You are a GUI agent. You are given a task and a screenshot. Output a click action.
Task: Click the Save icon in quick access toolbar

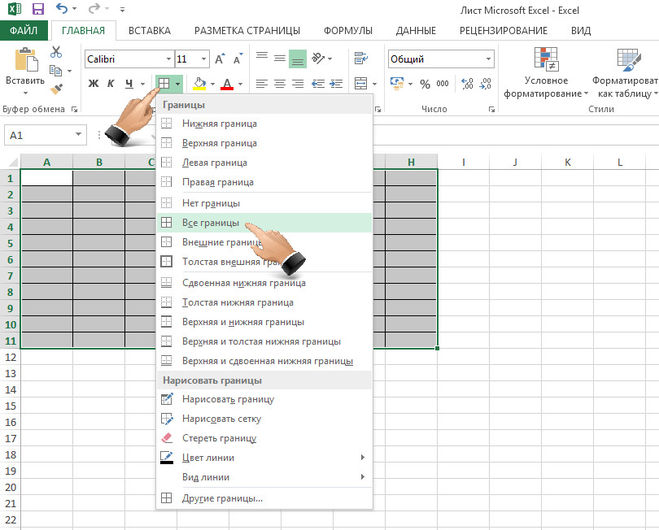[x=38, y=9]
